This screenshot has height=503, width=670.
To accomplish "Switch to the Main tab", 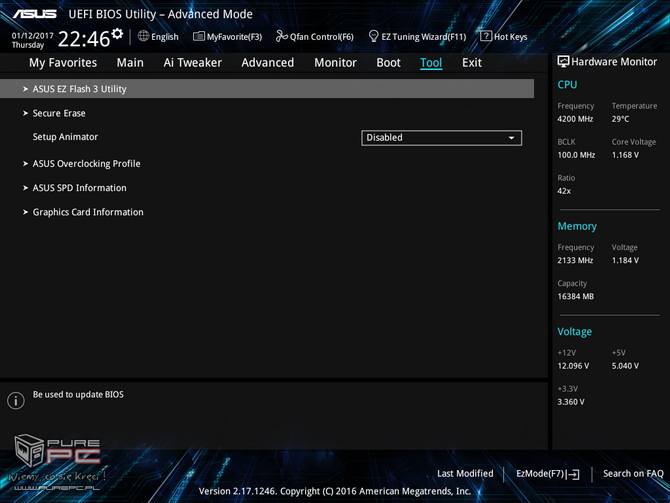I will [x=130, y=63].
